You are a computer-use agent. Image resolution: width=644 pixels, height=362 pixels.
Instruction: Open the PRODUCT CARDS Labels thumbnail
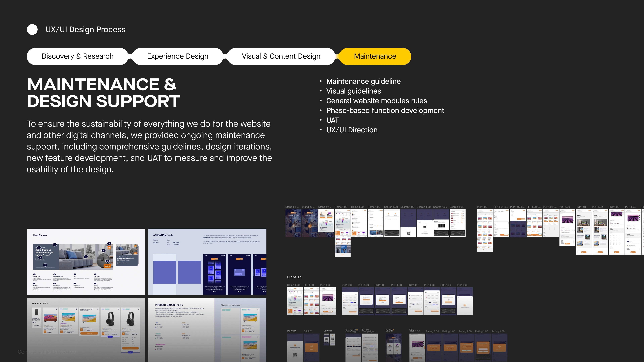pyautogui.click(x=207, y=330)
